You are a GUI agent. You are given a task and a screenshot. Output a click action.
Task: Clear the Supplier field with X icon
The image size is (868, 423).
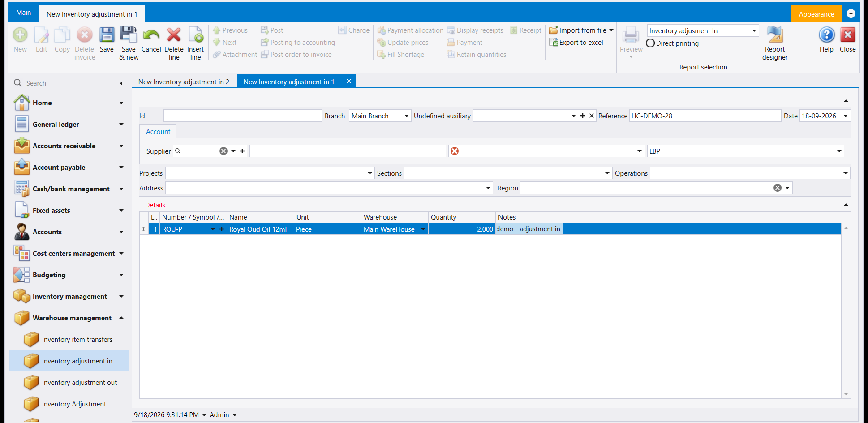223,151
